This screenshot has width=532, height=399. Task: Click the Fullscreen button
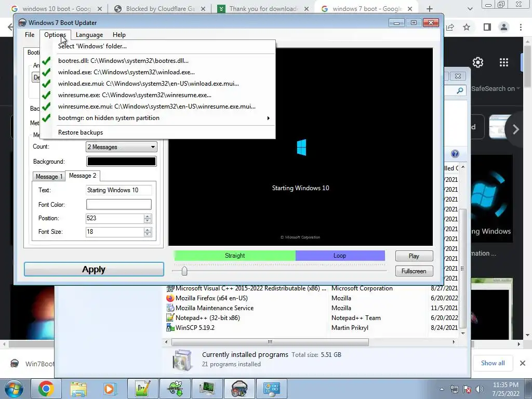(x=414, y=271)
